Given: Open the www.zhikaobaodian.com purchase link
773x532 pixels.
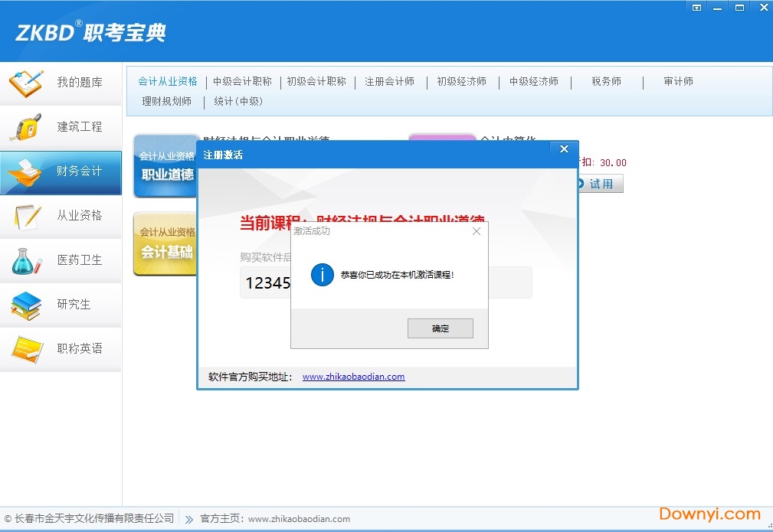Looking at the screenshot, I should click(x=353, y=376).
